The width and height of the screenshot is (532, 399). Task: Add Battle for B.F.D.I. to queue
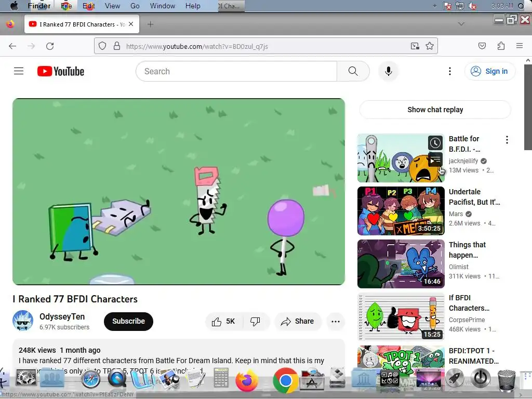coord(435,159)
